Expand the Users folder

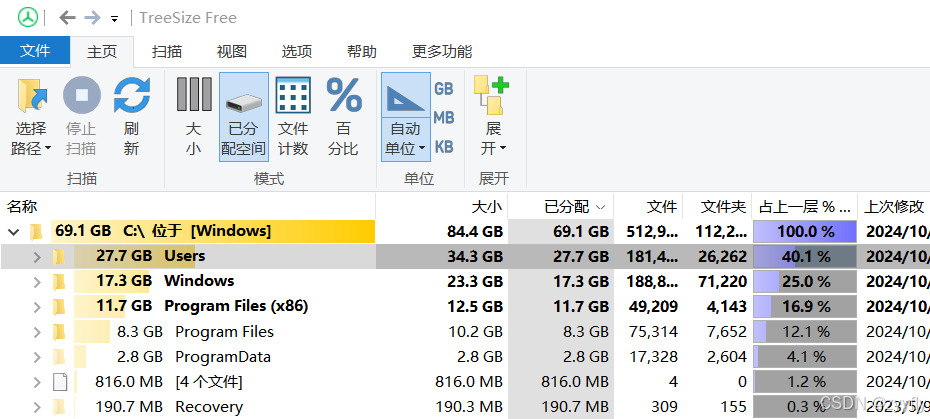point(37,257)
